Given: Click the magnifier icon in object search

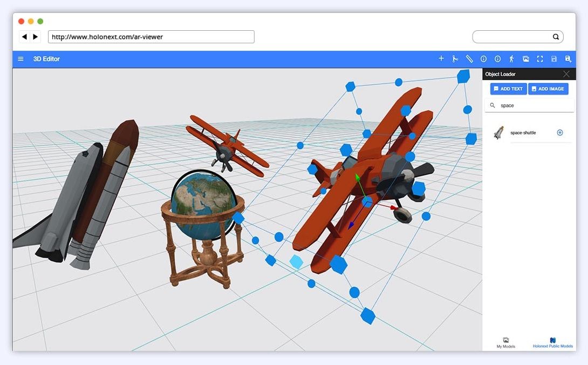Looking at the screenshot, I should point(493,105).
